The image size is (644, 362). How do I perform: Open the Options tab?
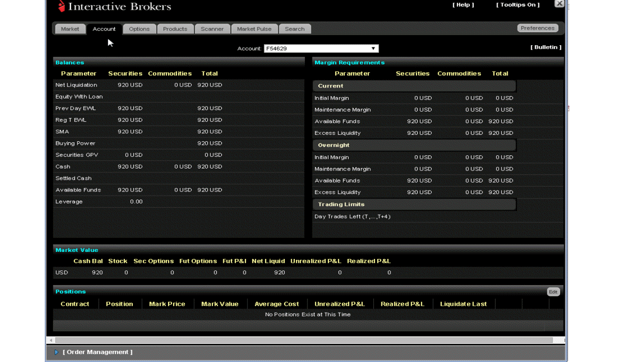coord(139,29)
